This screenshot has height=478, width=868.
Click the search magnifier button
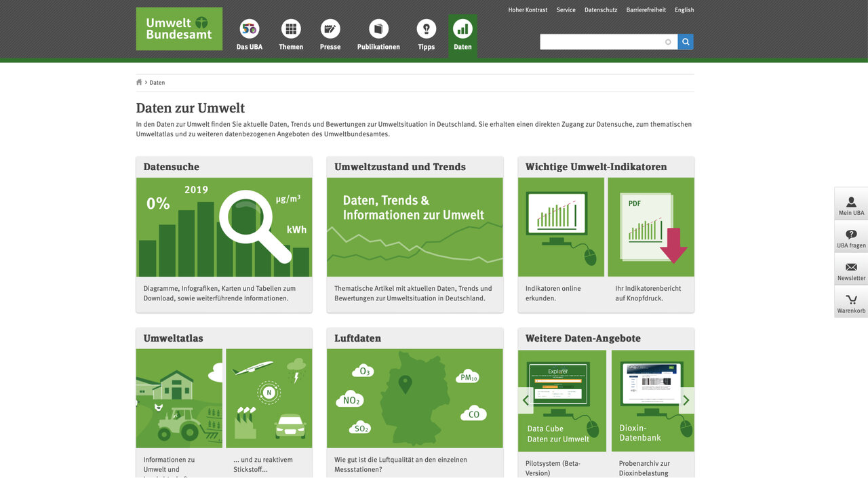686,42
